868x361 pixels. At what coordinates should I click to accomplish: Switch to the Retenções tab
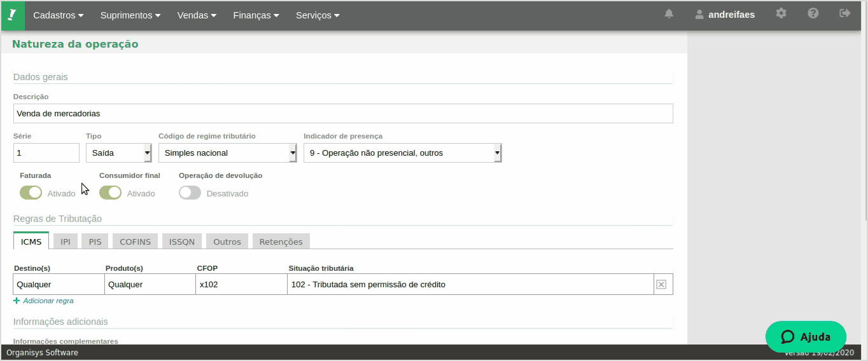(x=281, y=242)
